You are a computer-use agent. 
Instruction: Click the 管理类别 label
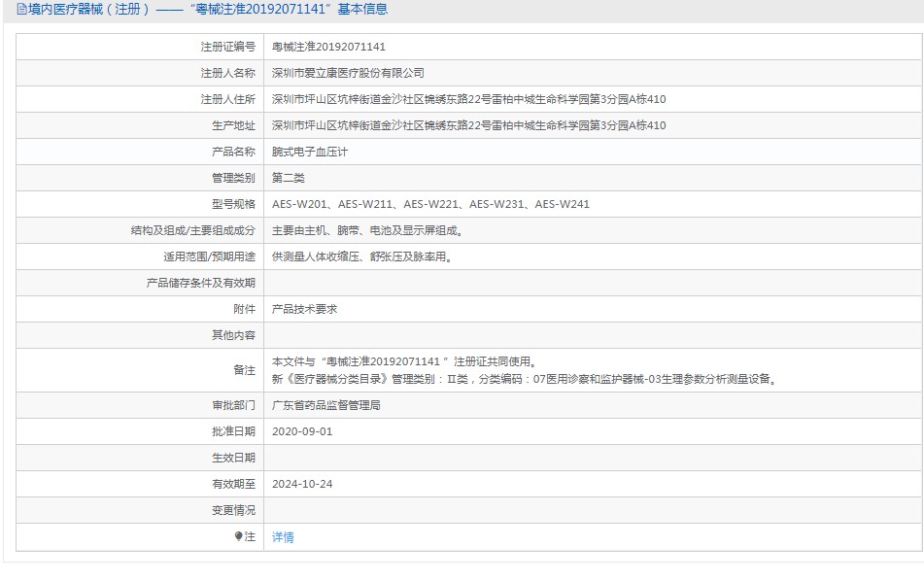click(233, 178)
